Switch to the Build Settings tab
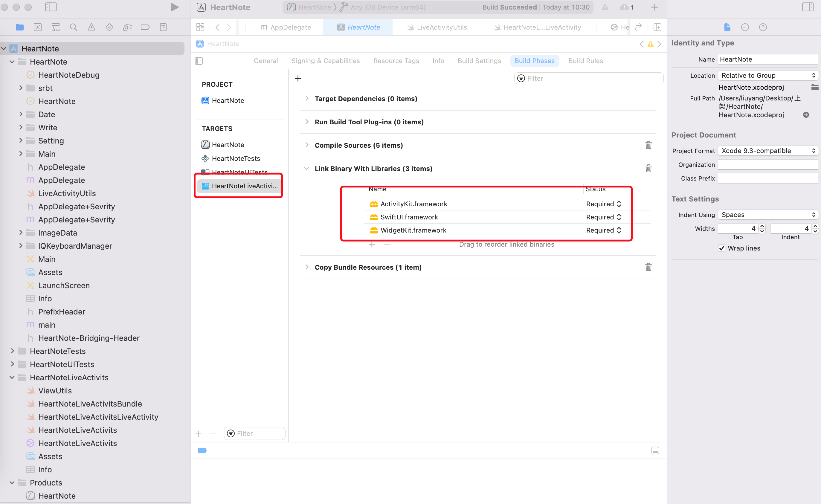Screen dimensions: 821x504 (479, 61)
